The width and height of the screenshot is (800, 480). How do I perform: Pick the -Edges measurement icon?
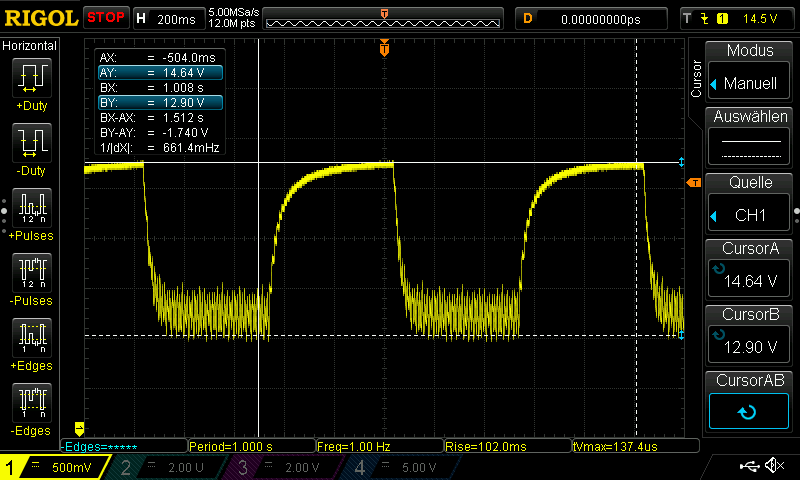coord(30,403)
